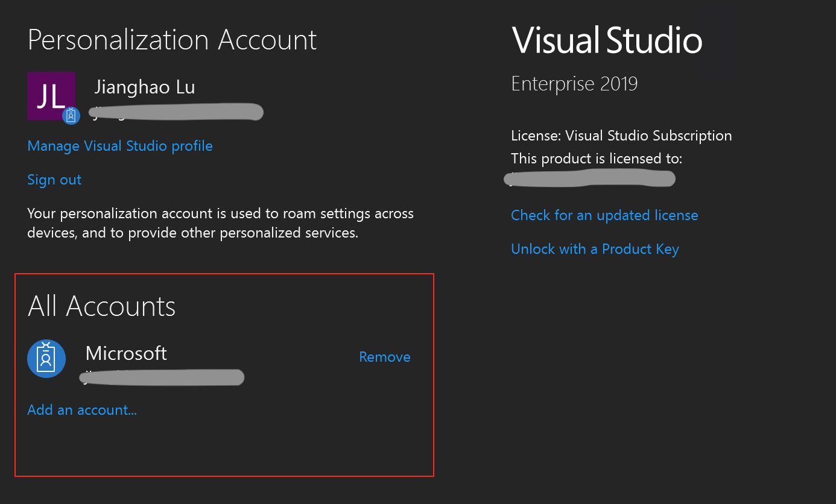
Task: Click the Enterprise 2019 edition text
Action: coord(574,83)
